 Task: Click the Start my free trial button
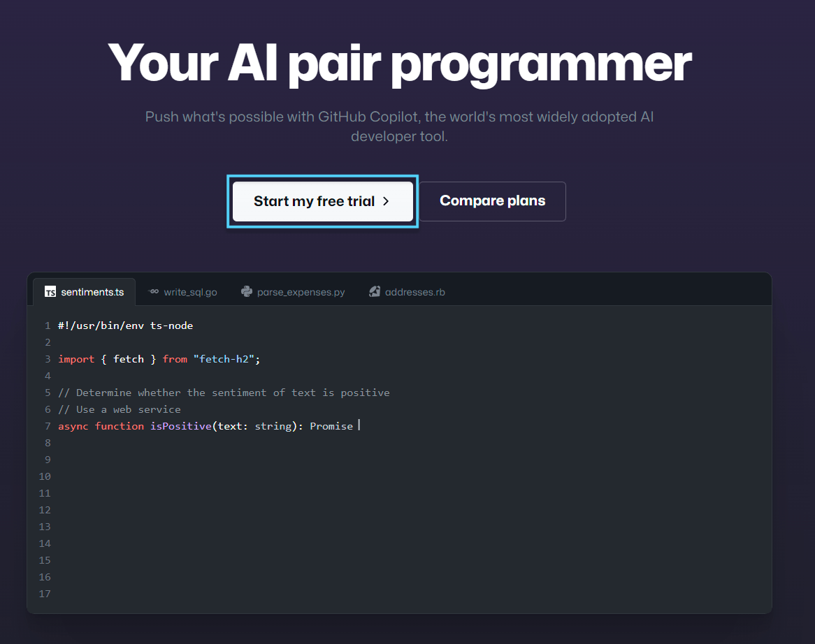[x=323, y=201]
